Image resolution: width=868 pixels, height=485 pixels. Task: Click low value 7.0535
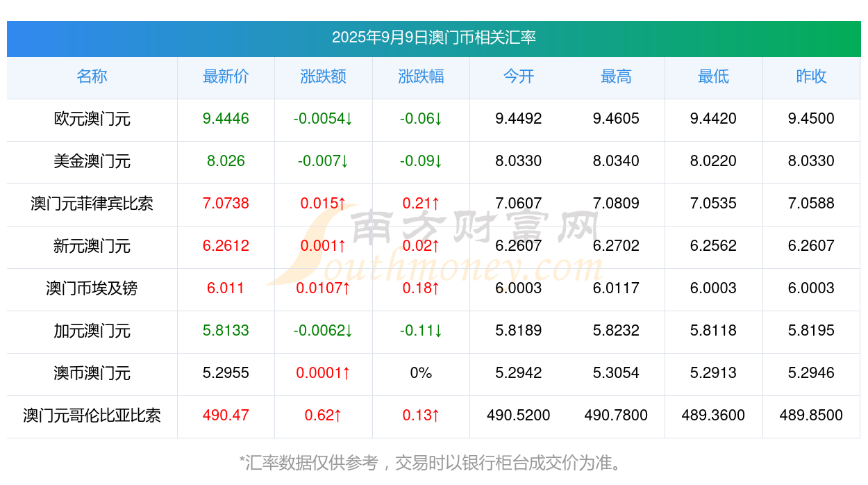coord(714,204)
